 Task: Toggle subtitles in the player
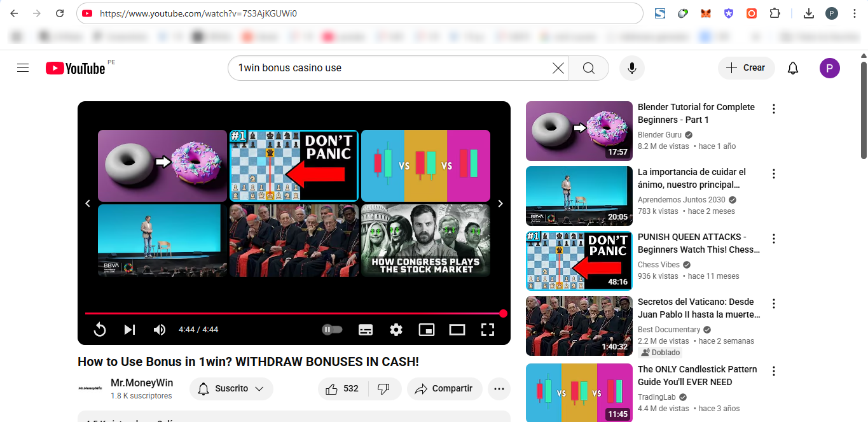click(x=366, y=330)
